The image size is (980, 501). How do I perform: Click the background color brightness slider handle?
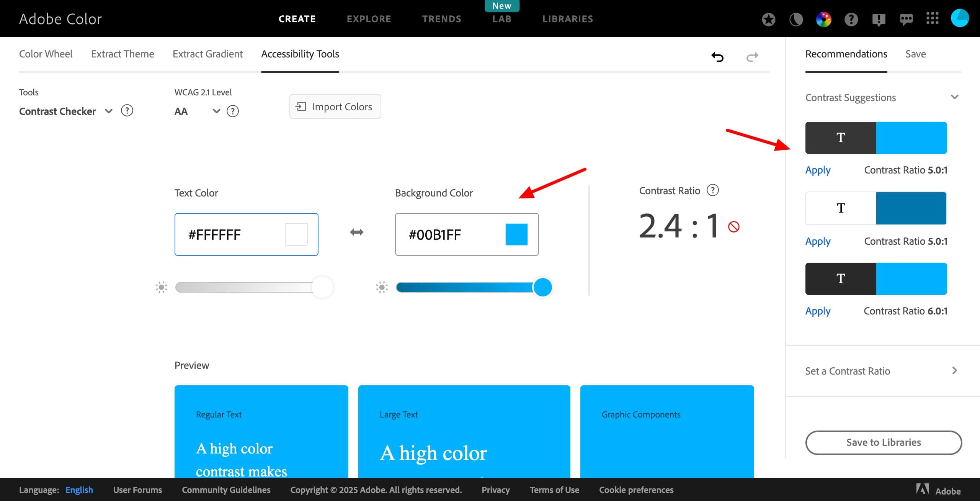coord(542,287)
